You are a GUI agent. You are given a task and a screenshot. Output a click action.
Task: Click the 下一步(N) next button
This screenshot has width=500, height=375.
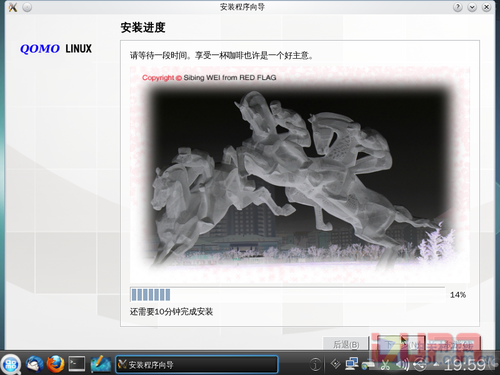[x=401, y=344]
